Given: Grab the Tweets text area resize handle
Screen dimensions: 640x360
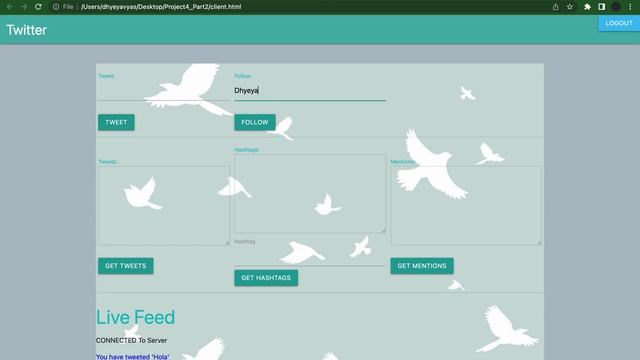Looking at the screenshot, I should coord(227,243).
